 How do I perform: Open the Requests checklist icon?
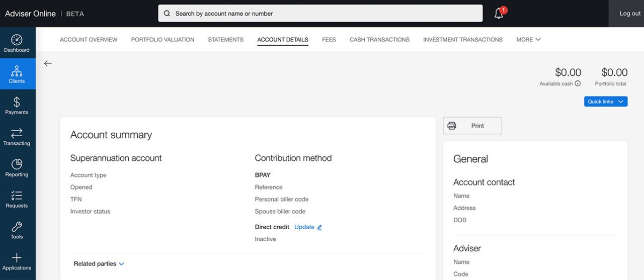tap(17, 196)
